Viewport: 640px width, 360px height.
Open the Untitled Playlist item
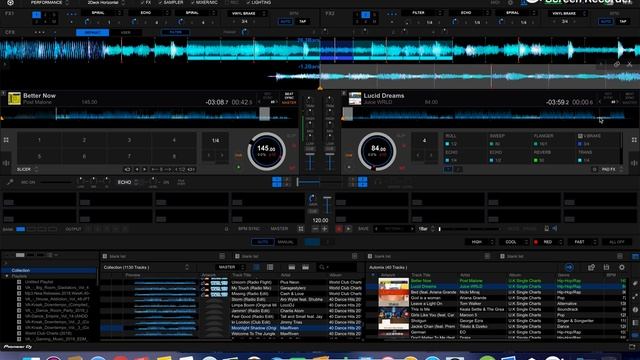(x=39, y=282)
